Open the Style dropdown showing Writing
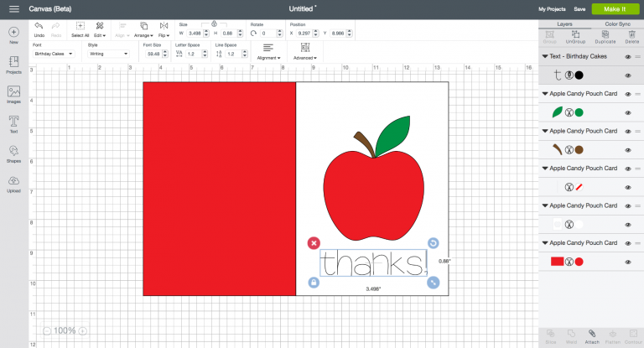Viewport: 644px width, 348px height. click(x=108, y=54)
